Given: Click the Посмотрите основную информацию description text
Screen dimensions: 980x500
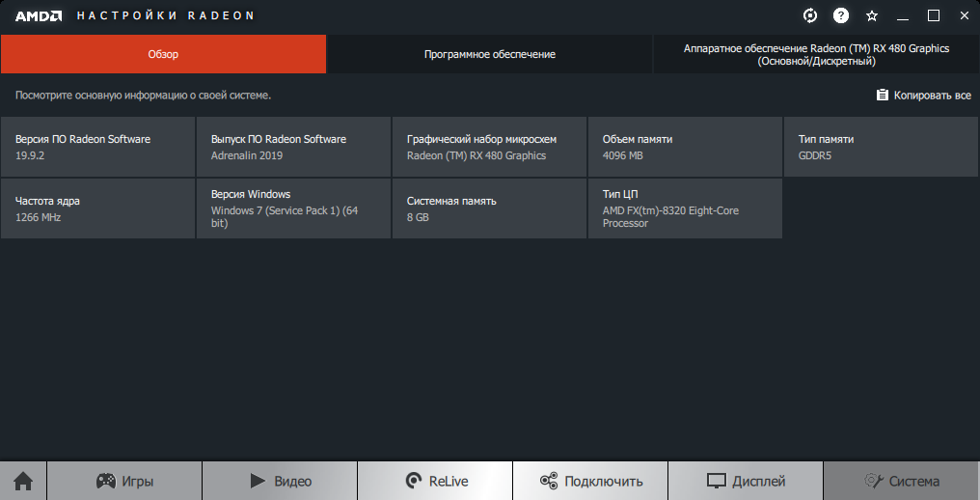Looking at the screenshot, I should click(143, 96).
